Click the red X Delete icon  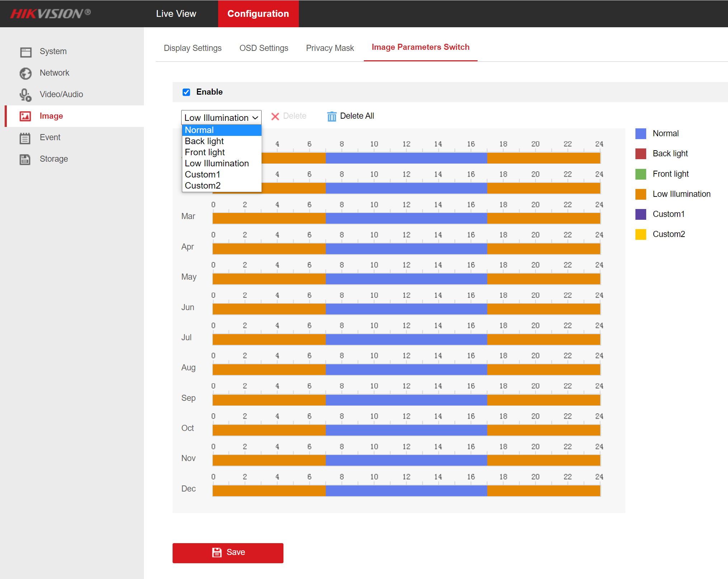tap(275, 116)
